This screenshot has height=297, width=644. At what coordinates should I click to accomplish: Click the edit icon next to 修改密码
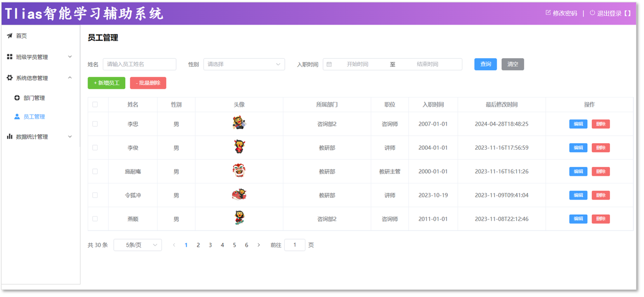coord(548,13)
